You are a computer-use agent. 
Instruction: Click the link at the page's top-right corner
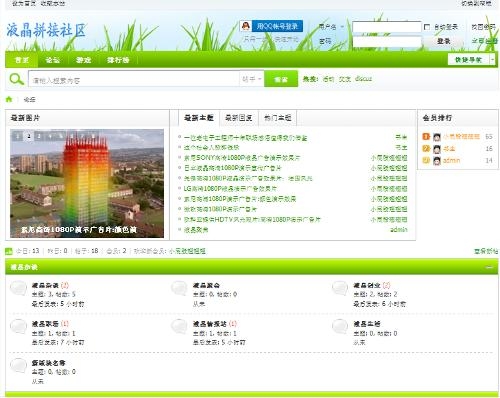pos(476,3)
